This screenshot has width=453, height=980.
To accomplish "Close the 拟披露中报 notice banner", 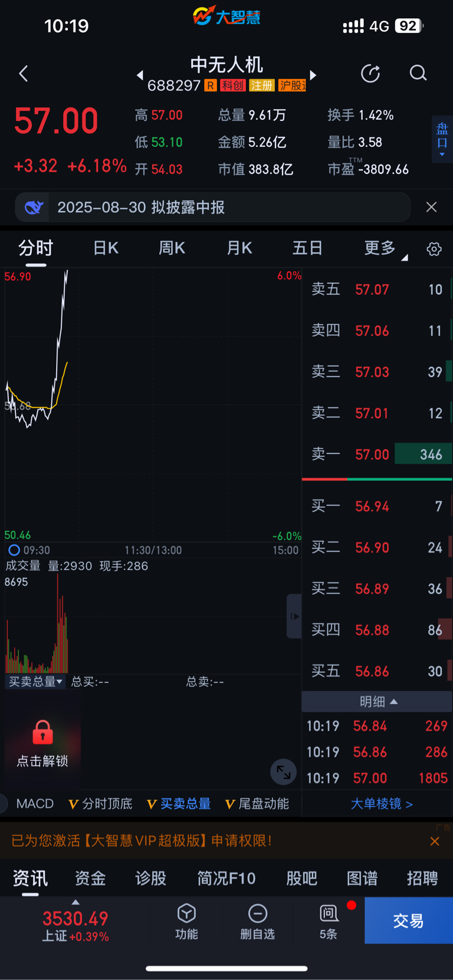I will (x=432, y=207).
